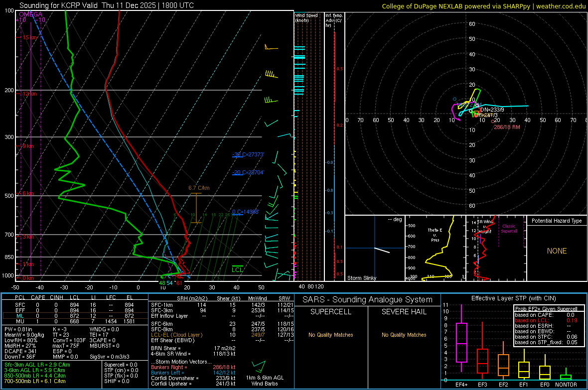Click the 0 C=14988' freezing level label

click(x=246, y=212)
